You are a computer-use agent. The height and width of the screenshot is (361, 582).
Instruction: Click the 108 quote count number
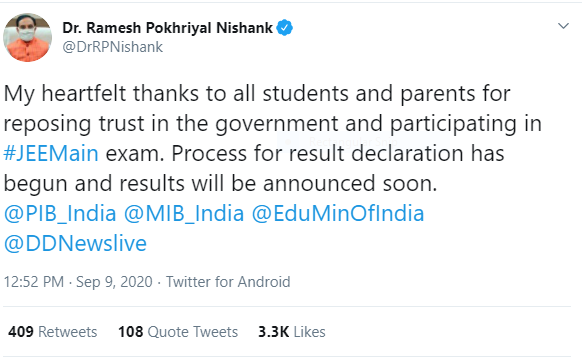tap(131, 332)
